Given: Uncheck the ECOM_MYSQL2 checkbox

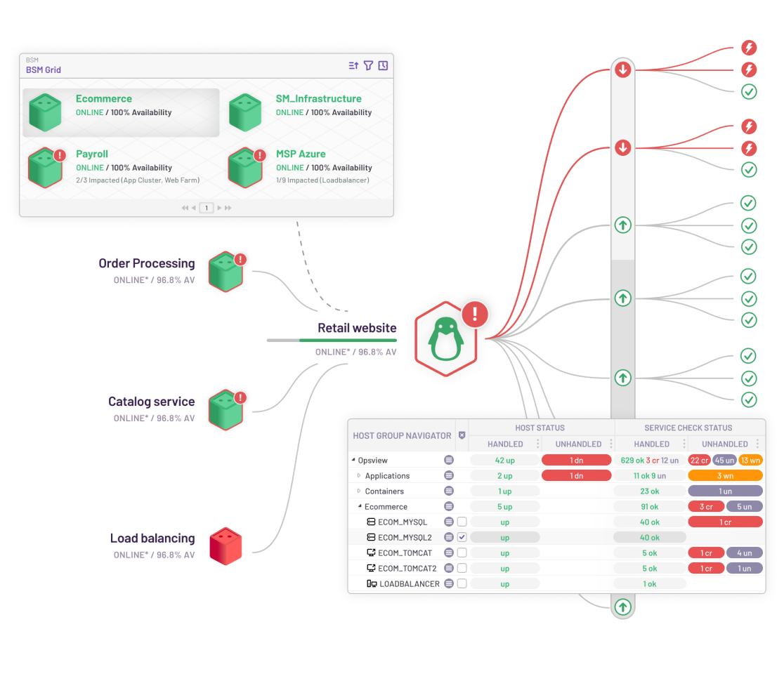Looking at the screenshot, I should point(462,537).
